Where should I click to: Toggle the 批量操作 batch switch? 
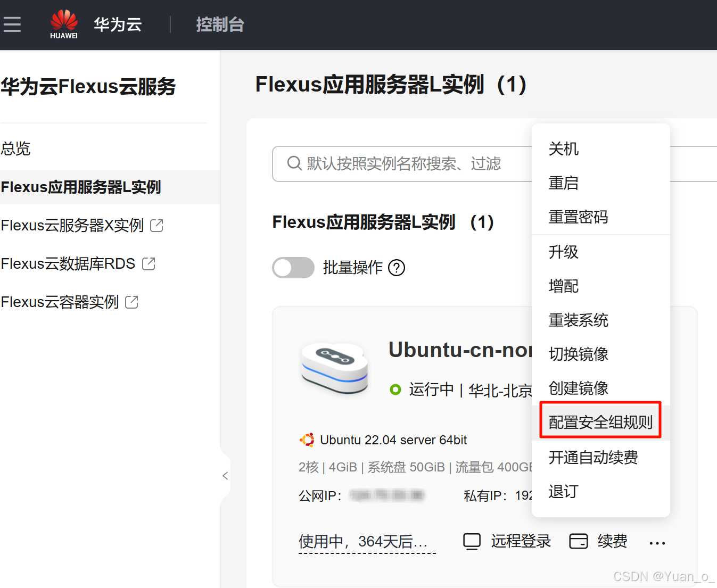coord(293,268)
